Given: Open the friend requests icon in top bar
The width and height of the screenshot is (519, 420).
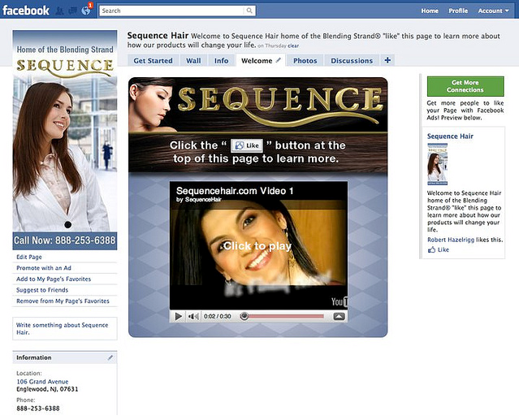Looking at the screenshot, I should 60,11.
